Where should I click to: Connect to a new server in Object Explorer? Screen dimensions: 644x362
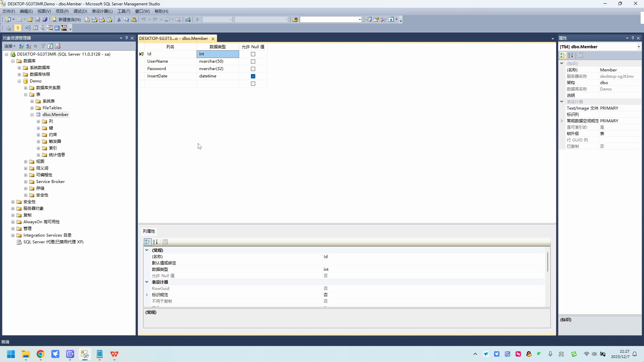pos(21,46)
